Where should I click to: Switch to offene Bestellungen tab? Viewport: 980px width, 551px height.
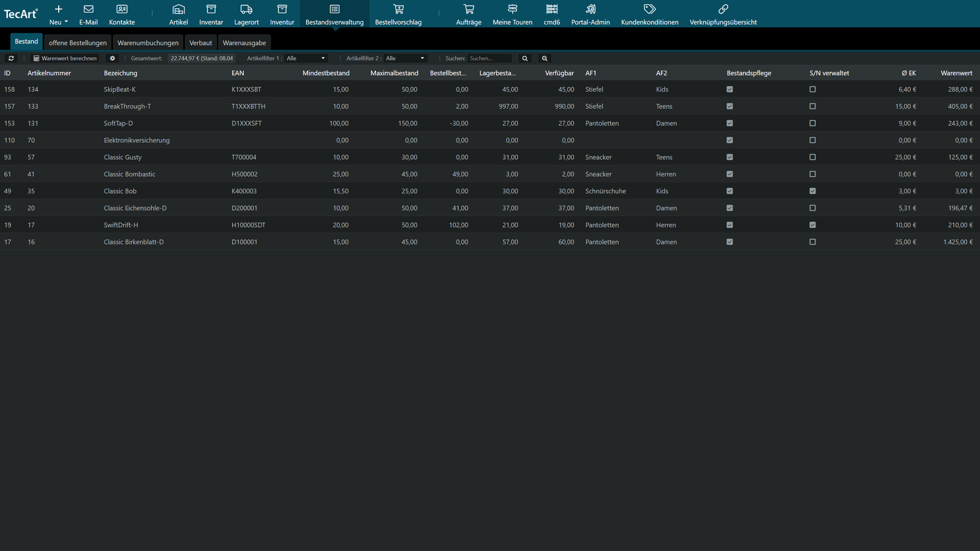[78, 43]
